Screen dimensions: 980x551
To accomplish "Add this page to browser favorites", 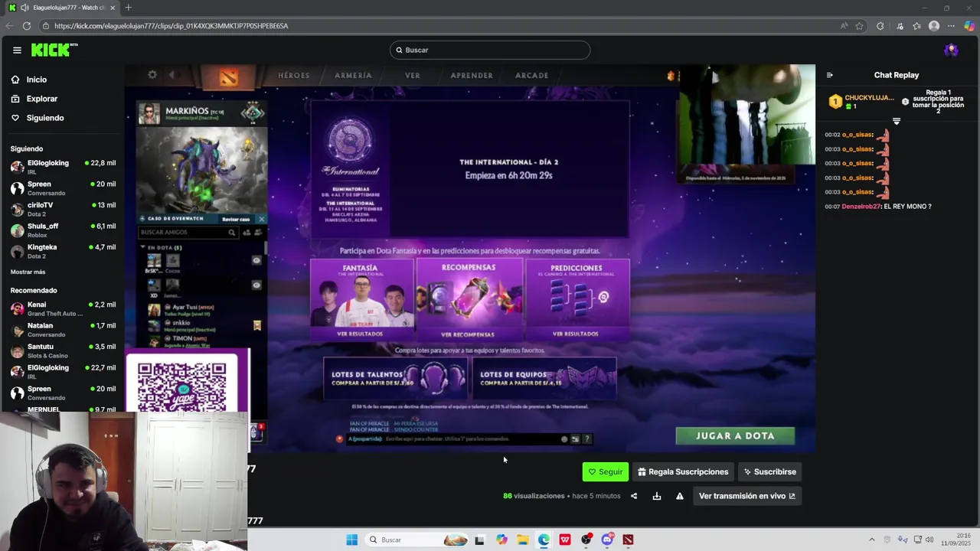I will [x=860, y=26].
